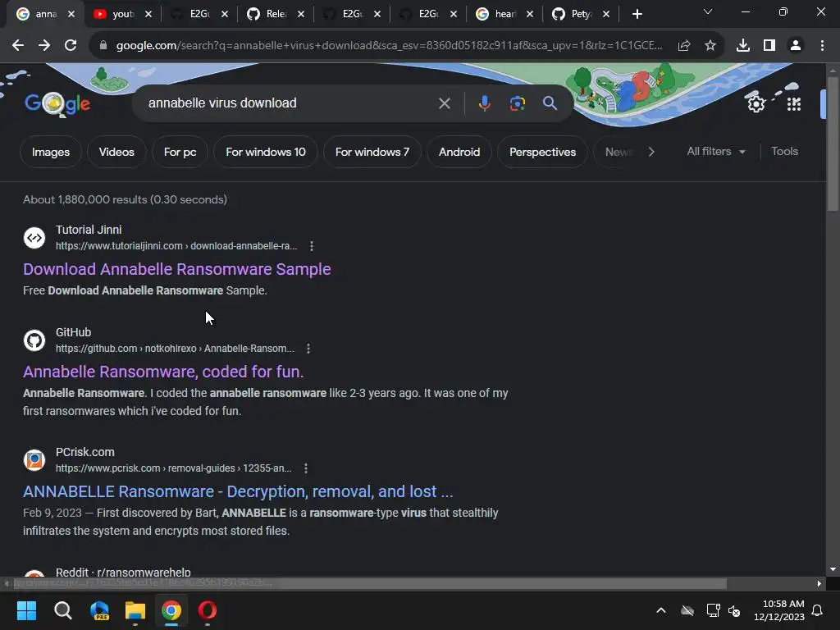Viewport: 840px width, 630px height.
Task: Open Google quick settings gear
Action: 756,103
